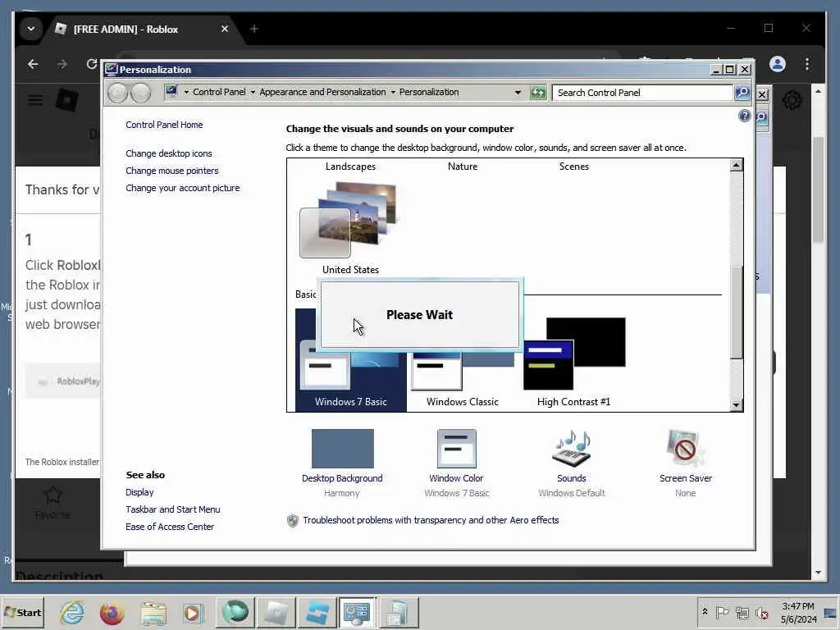Image resolution: width=840 pixels, height=630 pixels.
Task: Expand the arrow before Appearance and Personalization
Action: (x=253, y=92)
